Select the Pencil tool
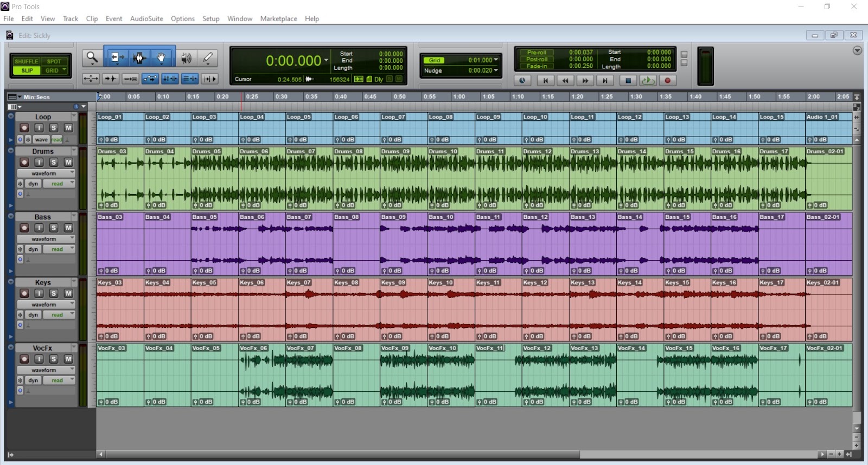868x465 pixels. 208,57
